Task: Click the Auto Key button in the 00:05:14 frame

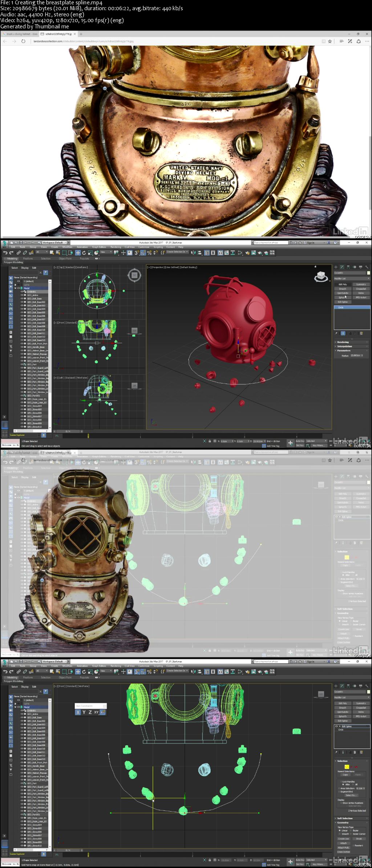Action: pyautogui.click(x=300, y=860)
